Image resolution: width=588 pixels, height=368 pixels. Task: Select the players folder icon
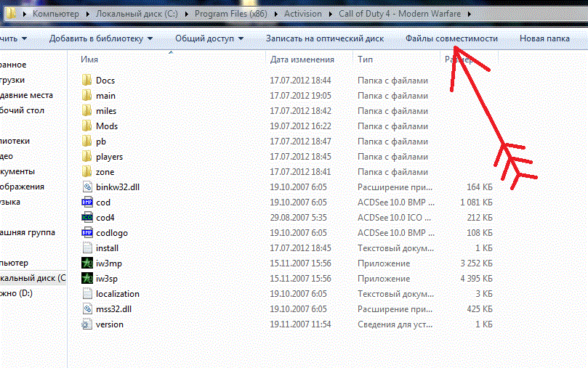[x=86, y=157]
